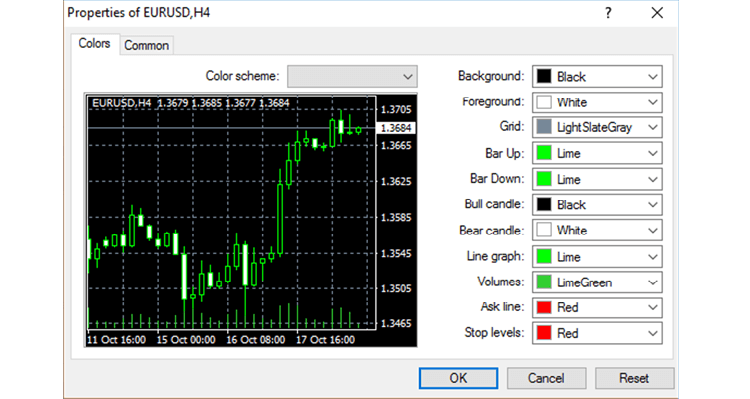750x399 pixels.
Task: Click the question mark help button
Action: coord(608,13)
